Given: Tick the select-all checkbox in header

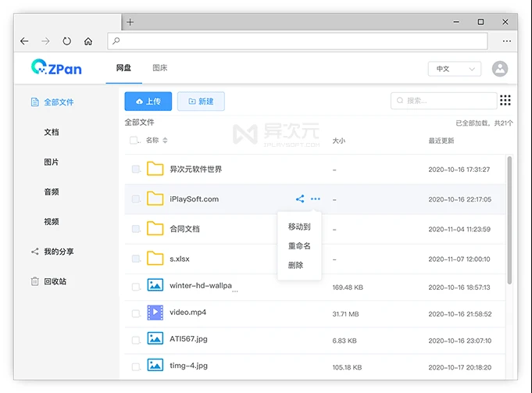Looking at the screenshot, I should [x=134, y=141].
